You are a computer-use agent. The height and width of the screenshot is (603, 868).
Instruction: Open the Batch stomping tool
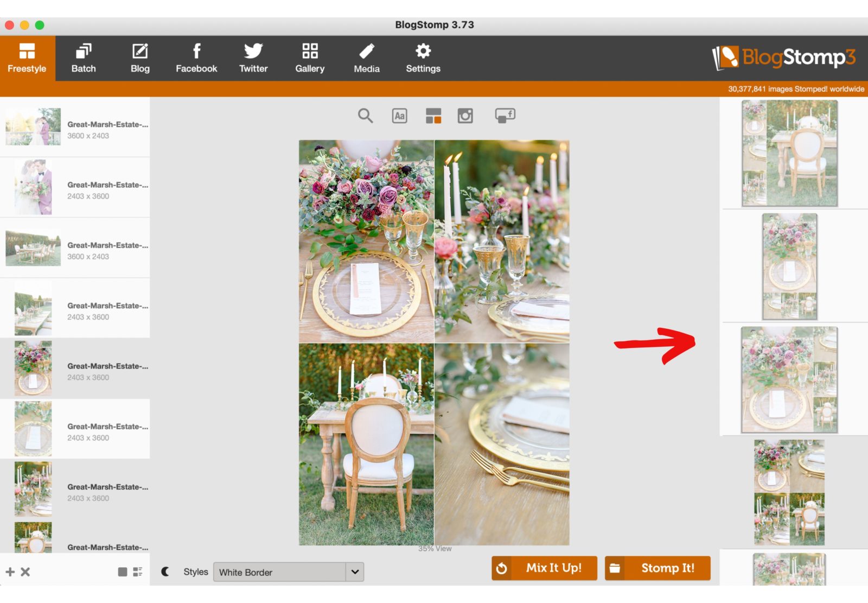click(83, 58)
